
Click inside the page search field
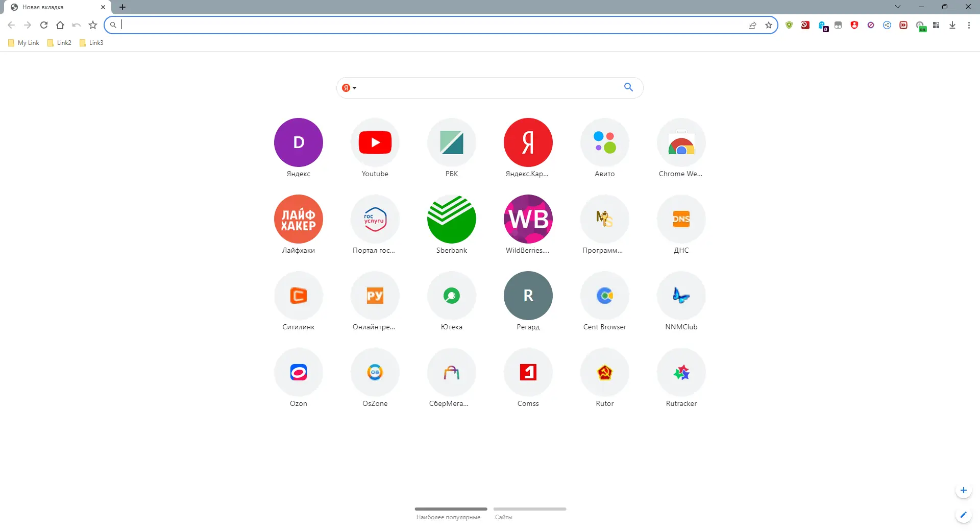coord(490,88)
